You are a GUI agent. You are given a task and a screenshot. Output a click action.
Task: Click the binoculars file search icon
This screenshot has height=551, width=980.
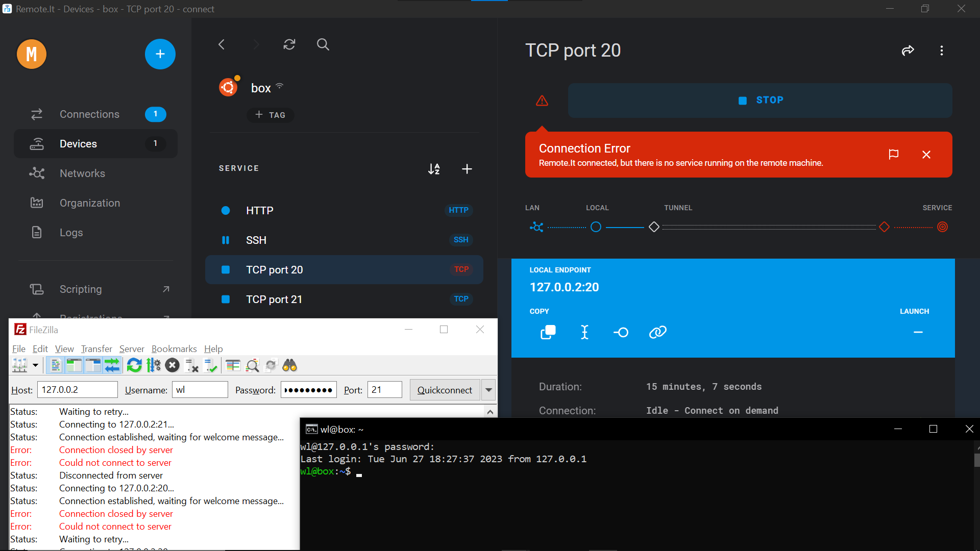click(290, 365)
